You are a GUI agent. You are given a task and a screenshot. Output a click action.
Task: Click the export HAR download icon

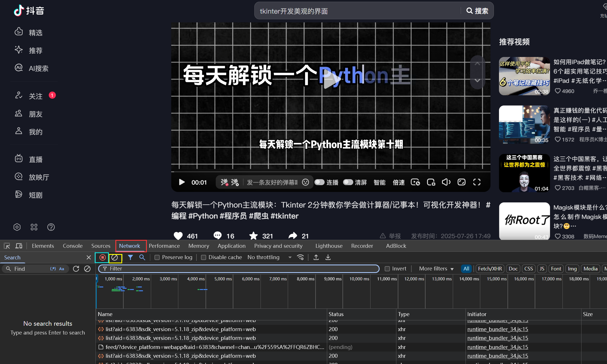click(328, 257)
